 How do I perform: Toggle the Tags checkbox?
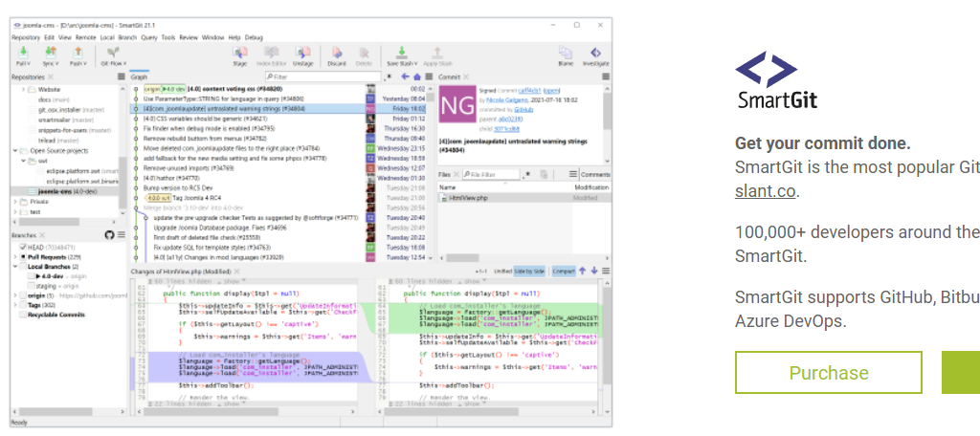click(23, 305)
